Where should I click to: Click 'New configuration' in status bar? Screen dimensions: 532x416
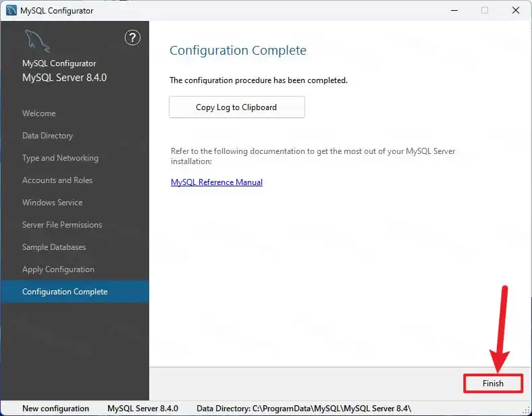tap(55, 409)
